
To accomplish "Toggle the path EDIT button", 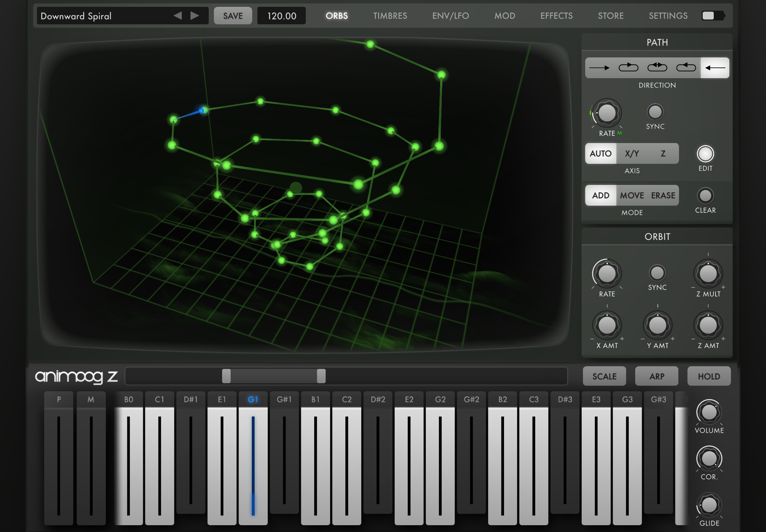I will pyautogui.click(x=705, y=154).
